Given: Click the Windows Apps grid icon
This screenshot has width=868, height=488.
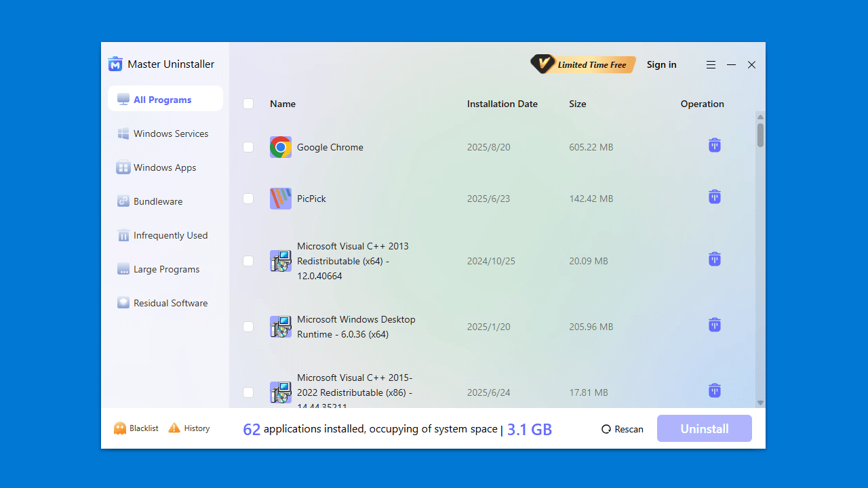Looking at the screenshot, I should tap(123, 167).
